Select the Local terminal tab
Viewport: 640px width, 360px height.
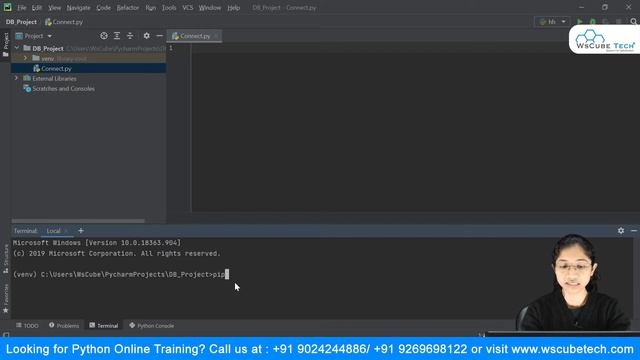tap(53, 231)
